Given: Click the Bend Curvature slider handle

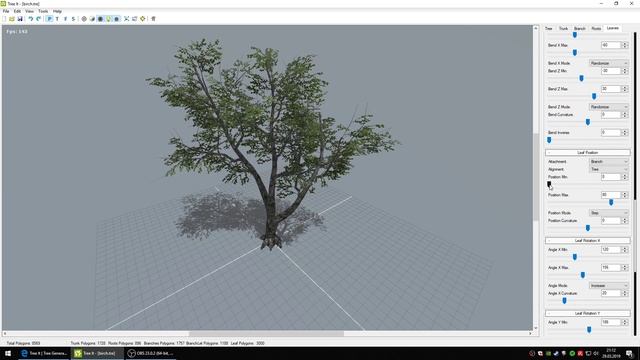Looking at the screenshot, I should 588,122.
